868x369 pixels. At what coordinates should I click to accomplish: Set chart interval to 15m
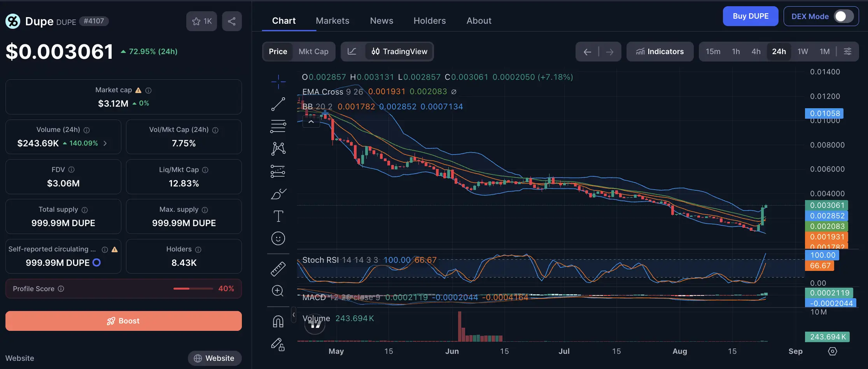[713, 51]
